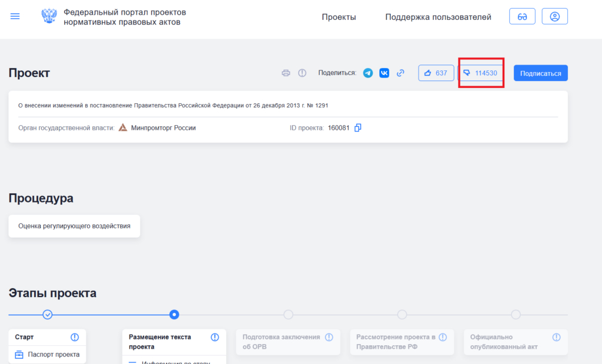Show info for Официально опубликованный акт stage
The image size is (602, 364).
[557, 337]
